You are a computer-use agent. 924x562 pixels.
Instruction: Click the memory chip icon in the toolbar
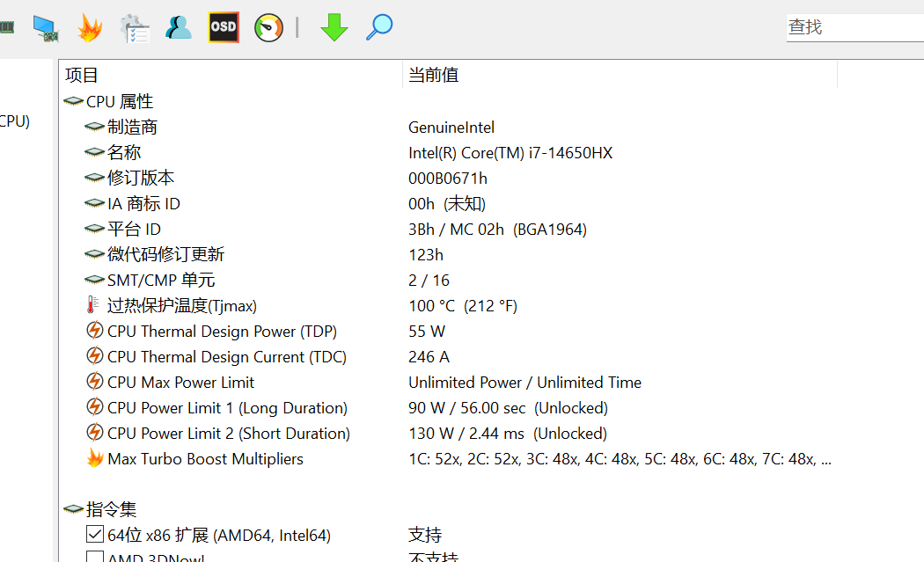point(6,27)
